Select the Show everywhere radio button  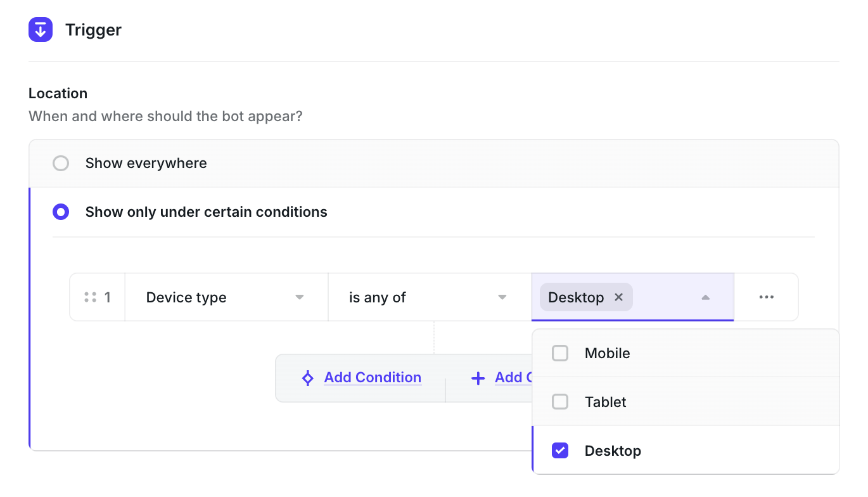[61, 164]
